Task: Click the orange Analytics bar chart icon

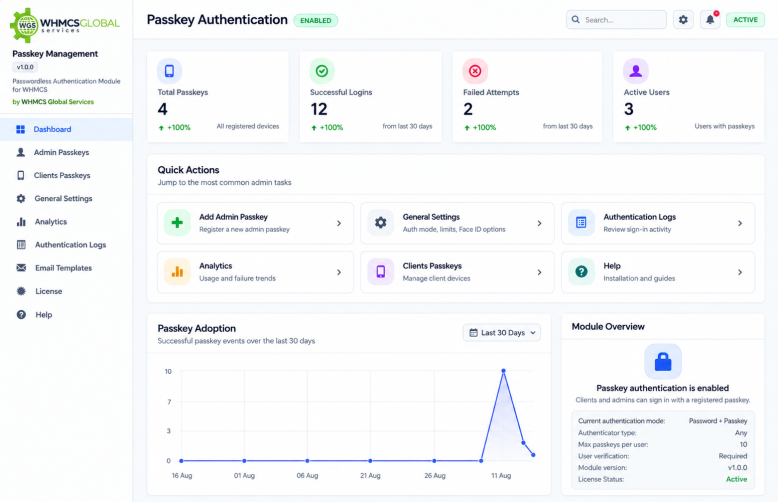Action: 177,272
